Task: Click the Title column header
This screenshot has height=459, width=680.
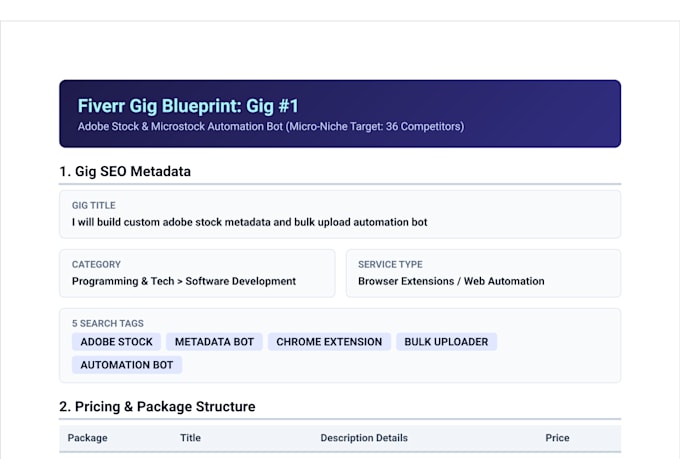Action: coord(190,438)
